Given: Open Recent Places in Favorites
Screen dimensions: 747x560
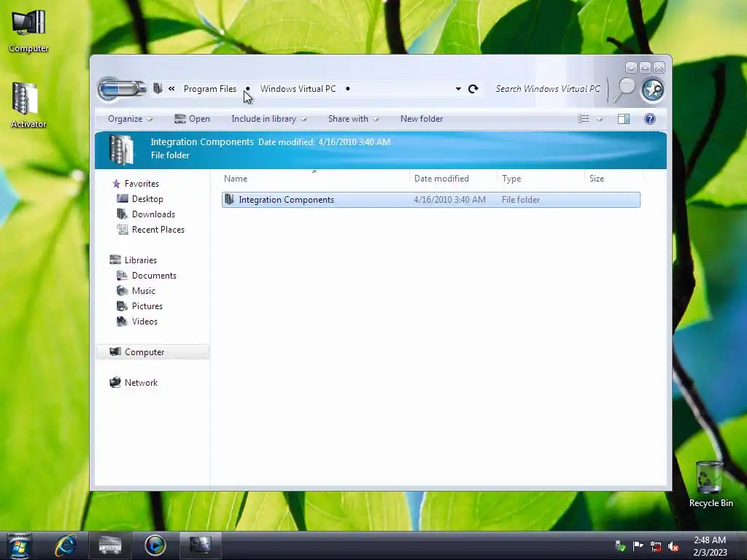Looking at the screenshot, I should [158, 230].
